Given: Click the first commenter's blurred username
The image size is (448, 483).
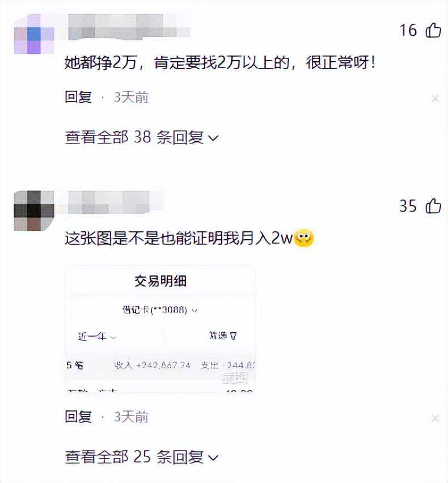Looking at the screenshot, I should click(x=128, y=27).
